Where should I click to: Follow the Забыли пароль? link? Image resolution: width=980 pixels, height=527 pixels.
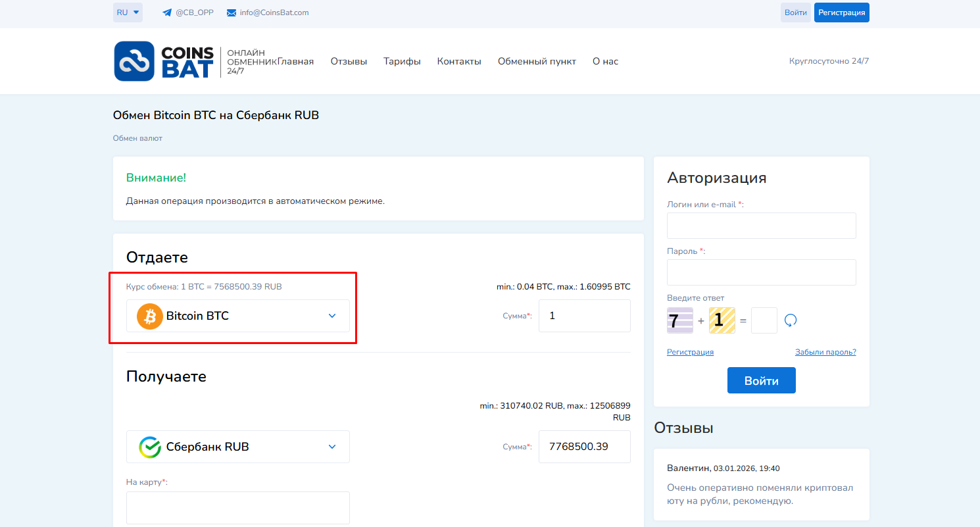click(825, 352)
